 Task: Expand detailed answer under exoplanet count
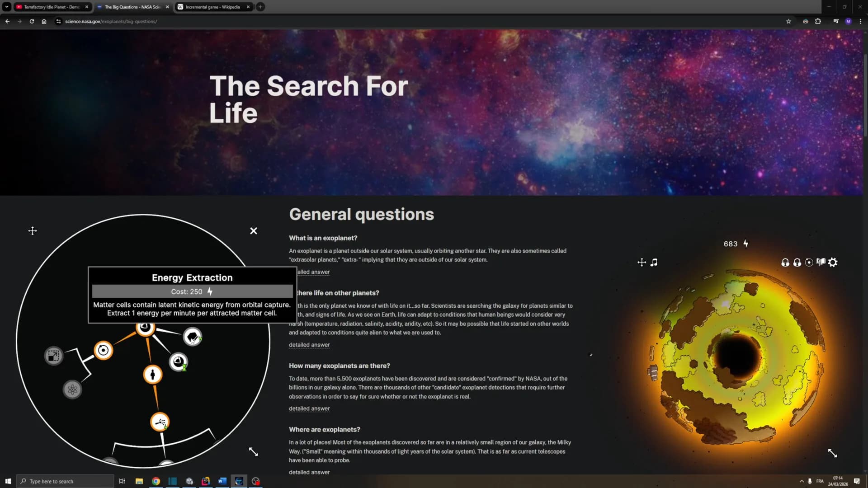[309, 408]
